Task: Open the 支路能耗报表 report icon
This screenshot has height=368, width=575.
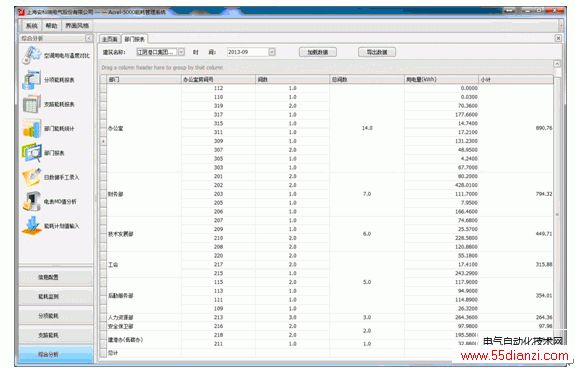Action: tap(32, 104)
